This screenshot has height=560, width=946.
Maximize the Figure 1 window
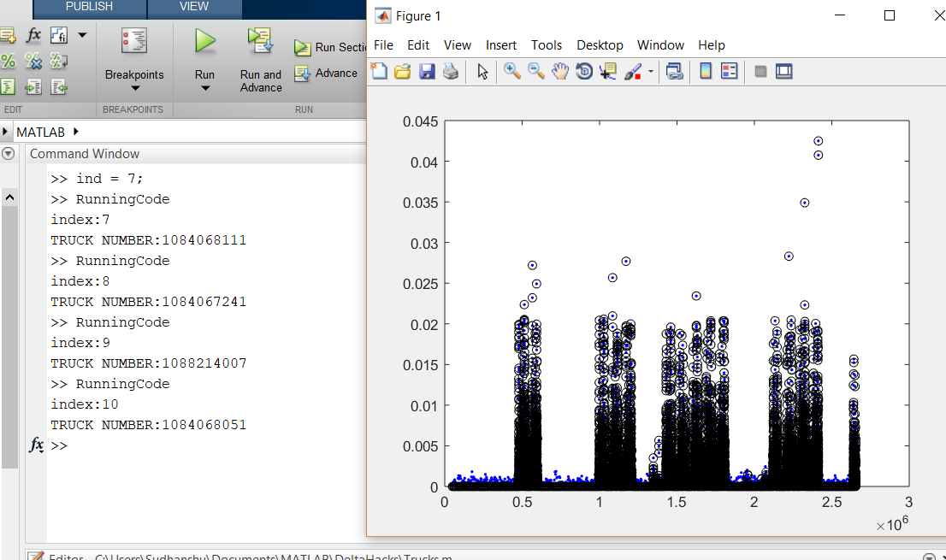coord(890,15)
